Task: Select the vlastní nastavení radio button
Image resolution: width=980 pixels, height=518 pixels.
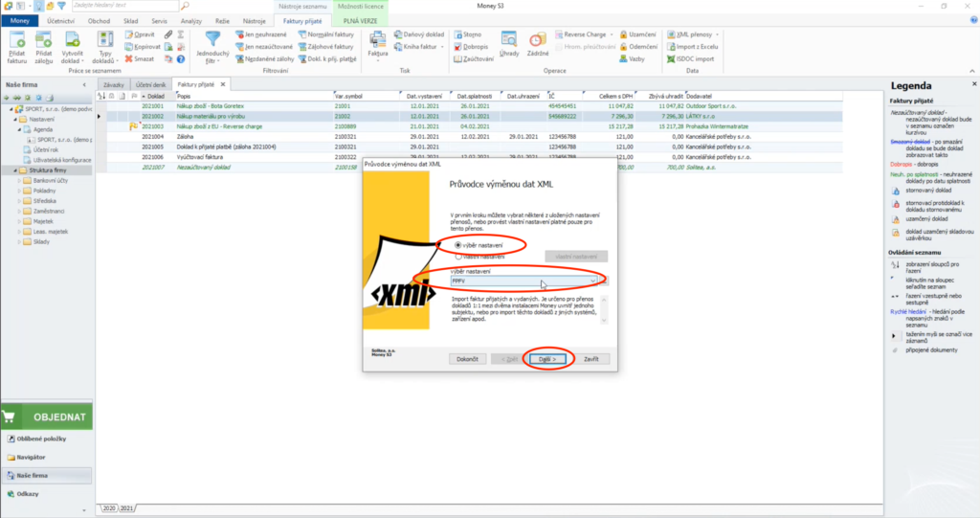Action: 458,257
